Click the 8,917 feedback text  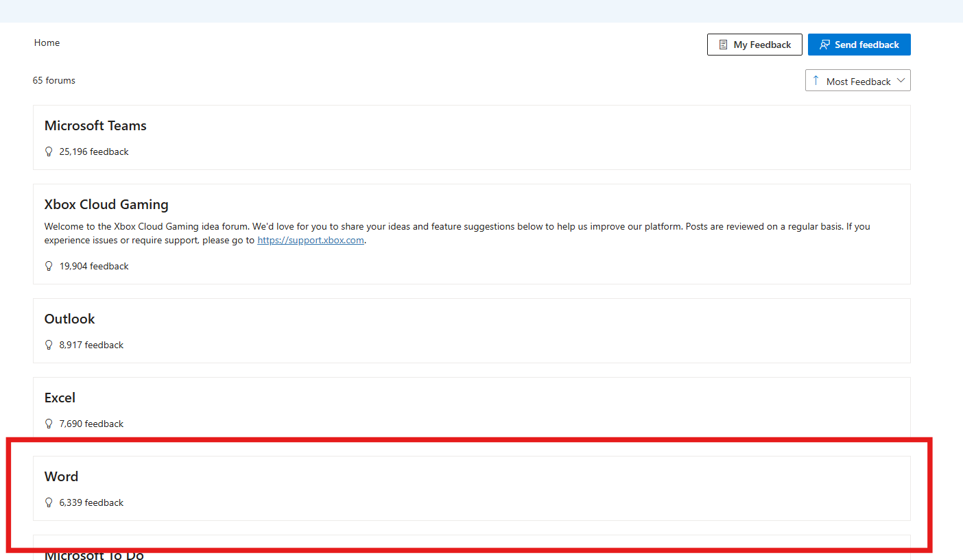(x=91, y=345)
